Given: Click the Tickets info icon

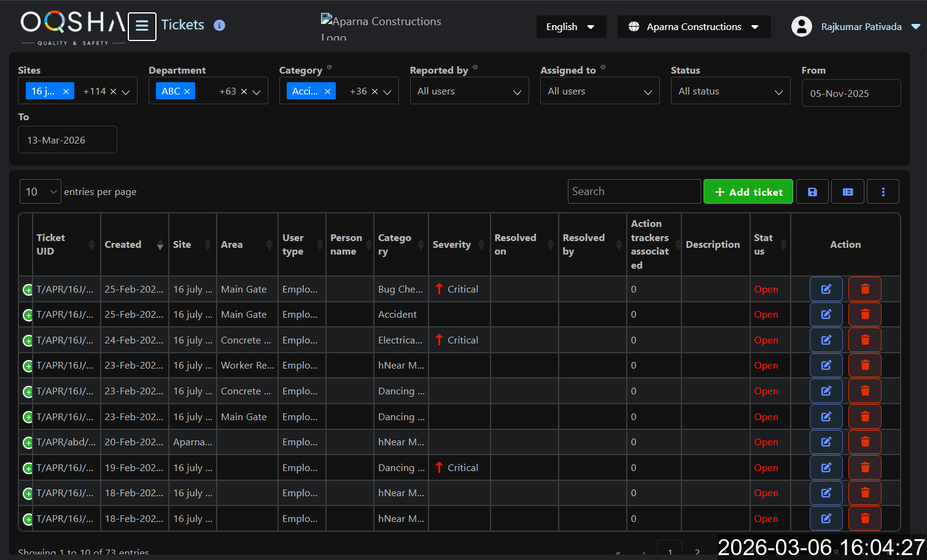Looking at the screenshot, I should pos(219,25).
